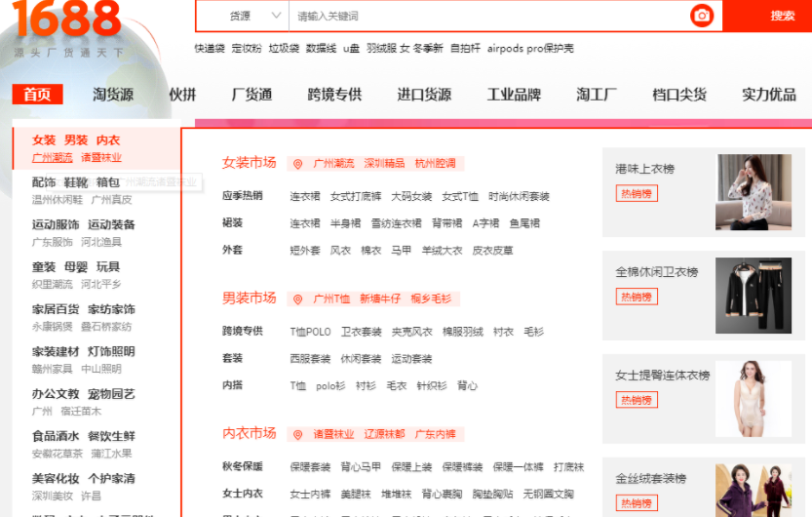Click 杭州腔调 in 女装市场 locations

pos(435,164)
